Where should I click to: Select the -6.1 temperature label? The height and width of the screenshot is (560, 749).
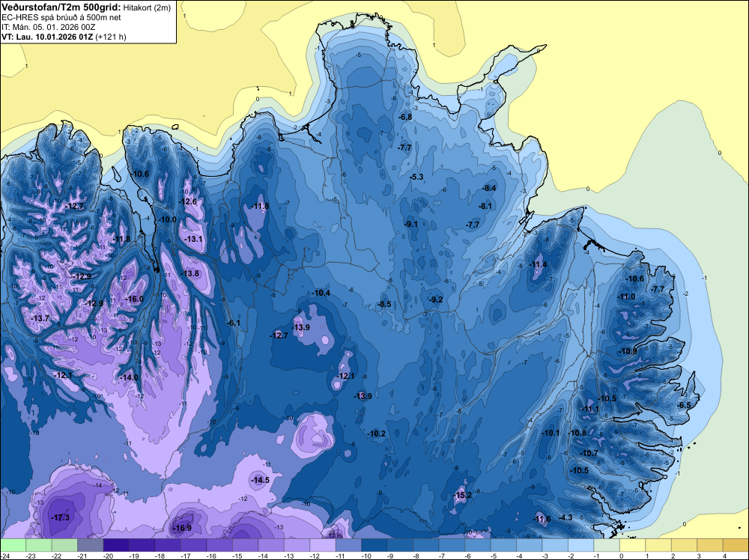pos(233,323)
